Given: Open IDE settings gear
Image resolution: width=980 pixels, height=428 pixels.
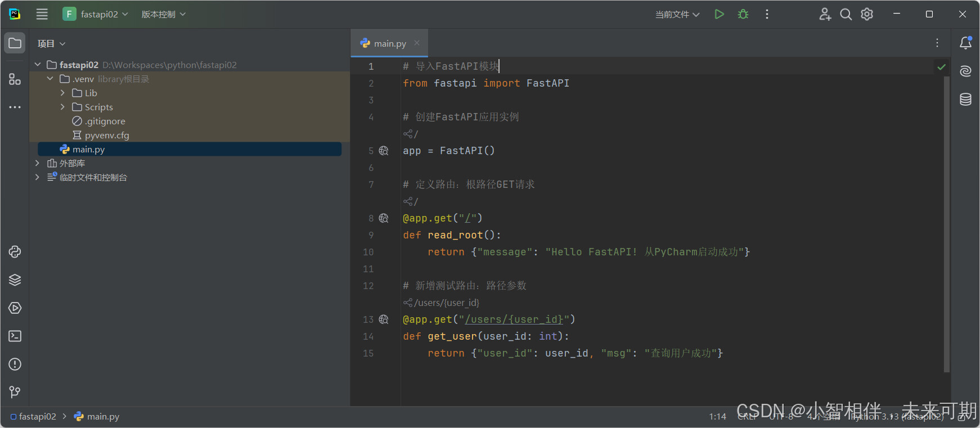Looking at the screenshot, I should pyautogui.click(x=867, y=14).
